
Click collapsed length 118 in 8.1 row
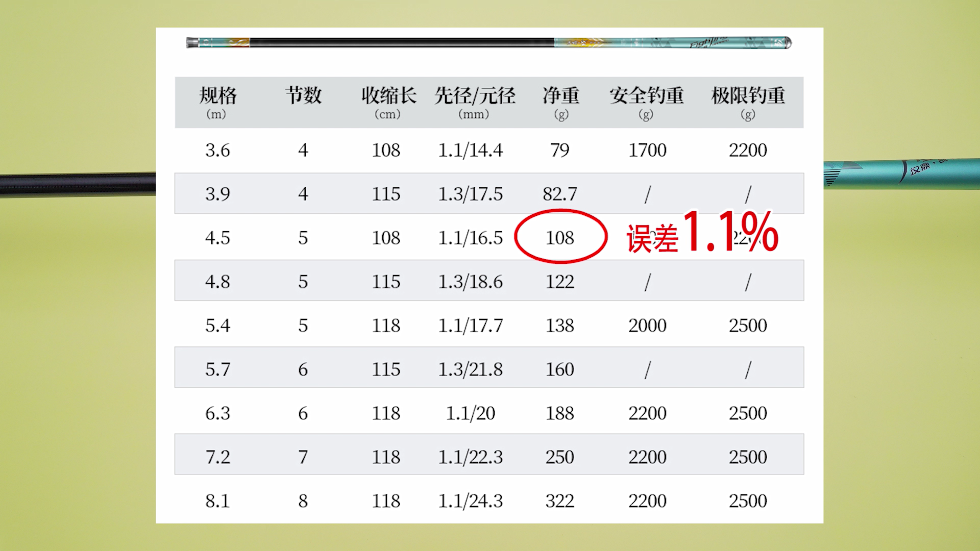(x=386, y=501)
